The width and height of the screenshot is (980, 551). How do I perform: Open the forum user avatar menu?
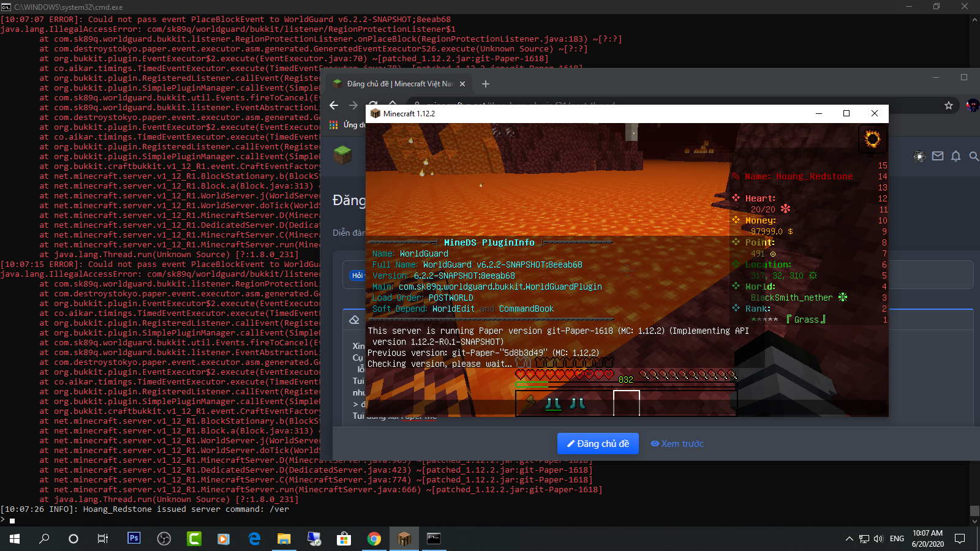(x=919, y=156)
